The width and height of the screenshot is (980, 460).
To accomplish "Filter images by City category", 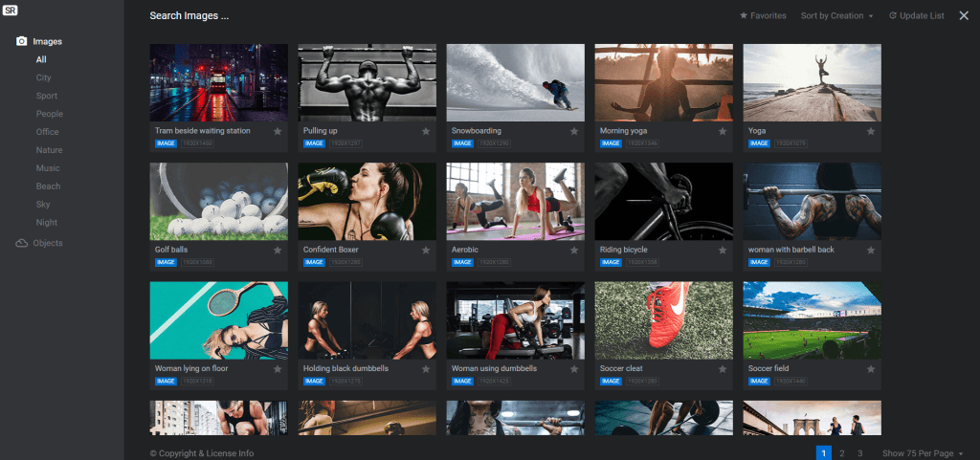I will (44, 77).
